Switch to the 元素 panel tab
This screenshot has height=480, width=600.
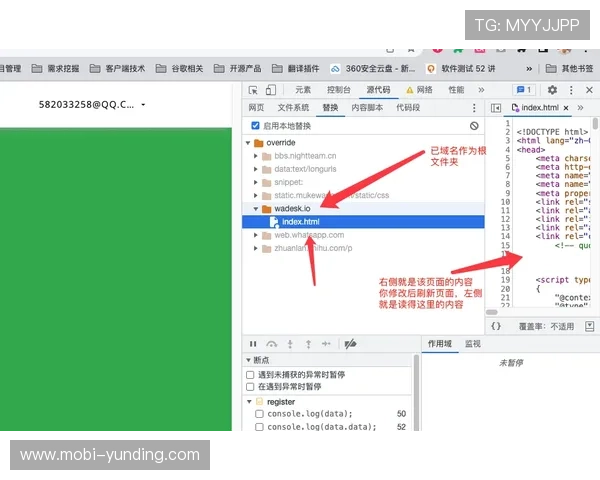point(303,90)
